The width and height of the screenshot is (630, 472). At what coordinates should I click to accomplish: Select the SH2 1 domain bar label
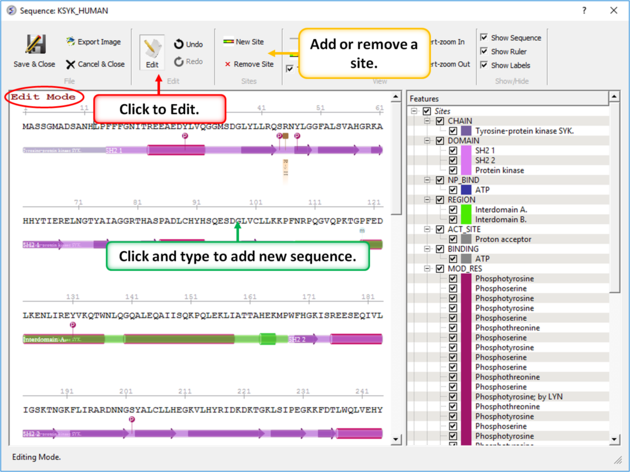tap(114, 151)
